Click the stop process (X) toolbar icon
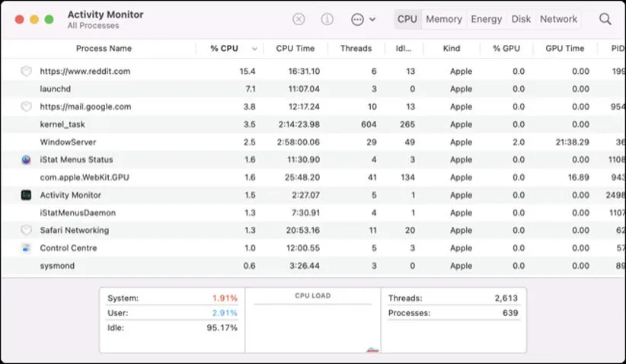The image size is (626, 364). (x=299, y=19)
